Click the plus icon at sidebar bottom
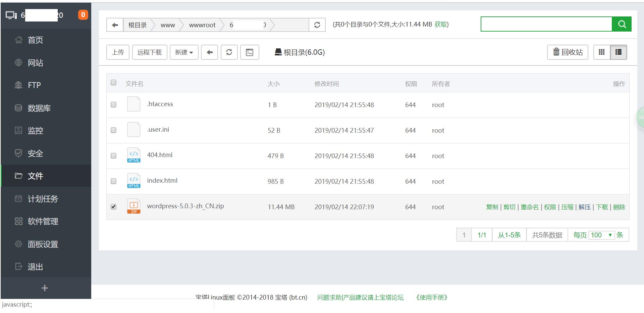 click(45, 288)
